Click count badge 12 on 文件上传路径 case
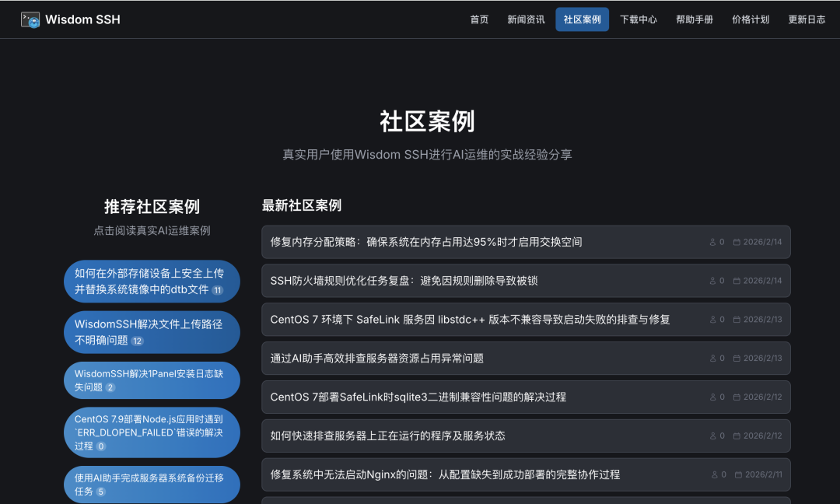 (x=137, y=341)
